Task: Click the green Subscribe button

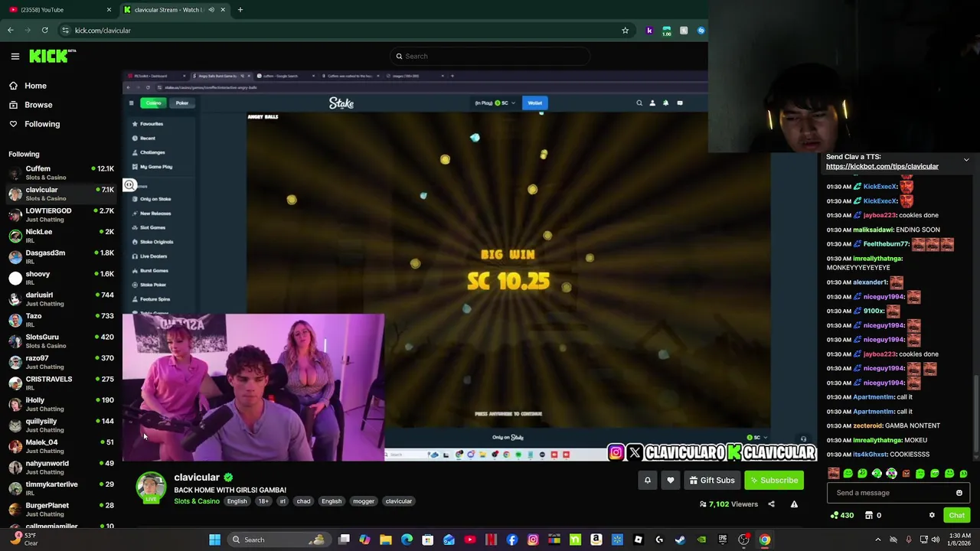Action: click(774, 480)
